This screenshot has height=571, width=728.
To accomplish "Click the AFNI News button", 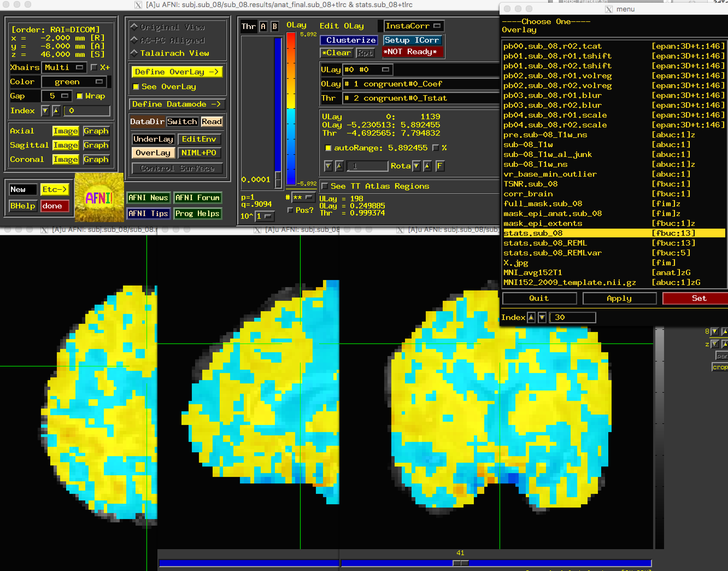I will click(x=148, y=197).
